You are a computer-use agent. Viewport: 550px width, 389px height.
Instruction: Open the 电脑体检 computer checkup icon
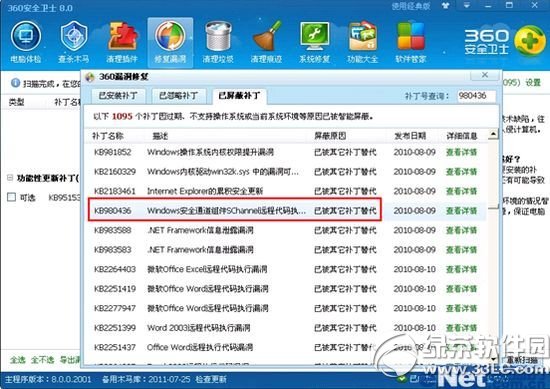tap(26, 41)
